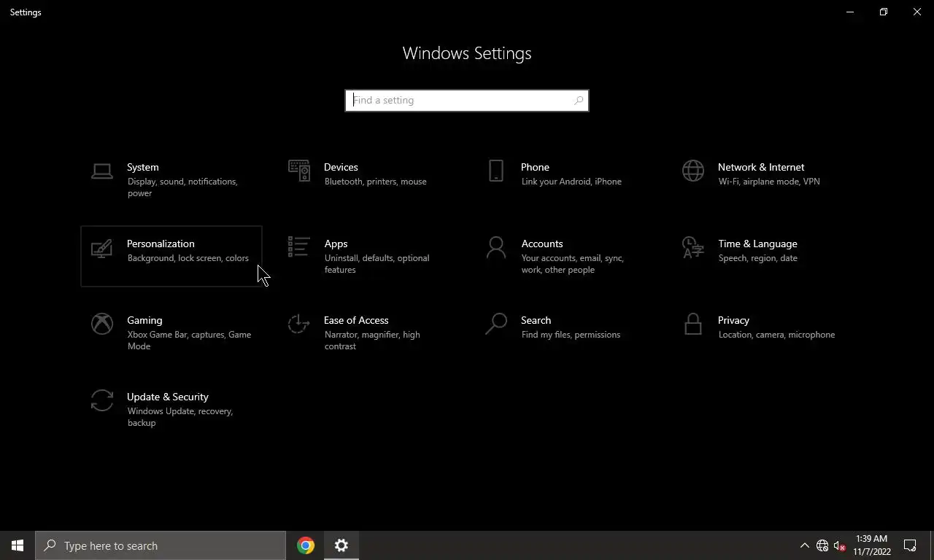This screenshot has width=934, height=560.
Task: Click the Find a setting search box
Action: (467, 101)
